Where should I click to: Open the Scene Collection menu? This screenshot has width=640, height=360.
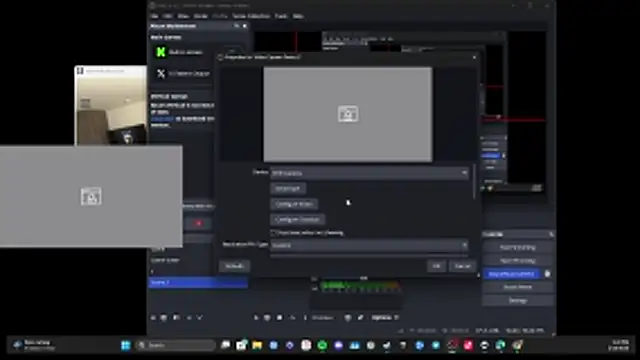click(251, 16)
